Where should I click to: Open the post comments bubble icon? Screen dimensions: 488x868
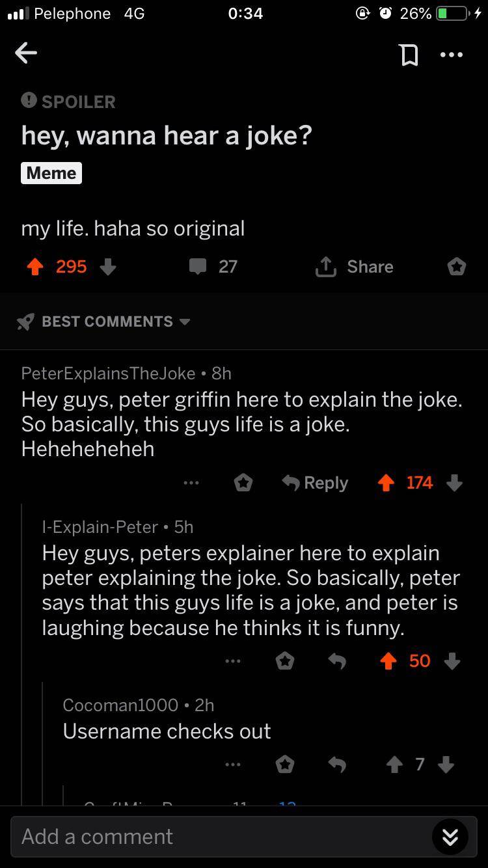coord(198,267)
